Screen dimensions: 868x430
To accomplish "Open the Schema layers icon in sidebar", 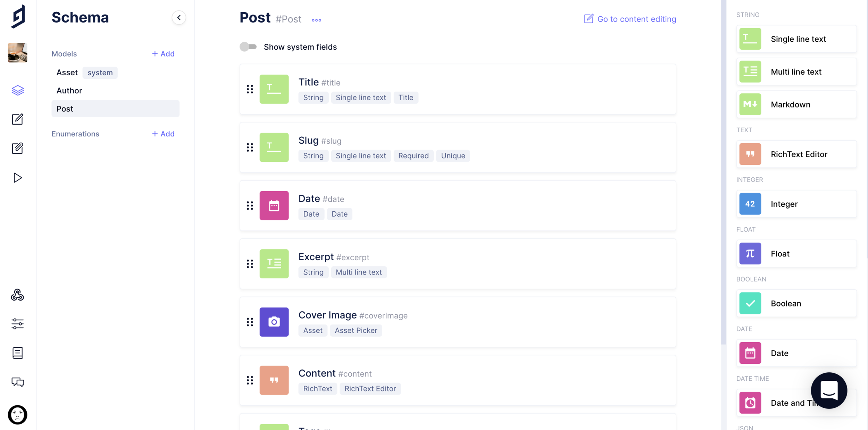I will click(x=18, y=90).
